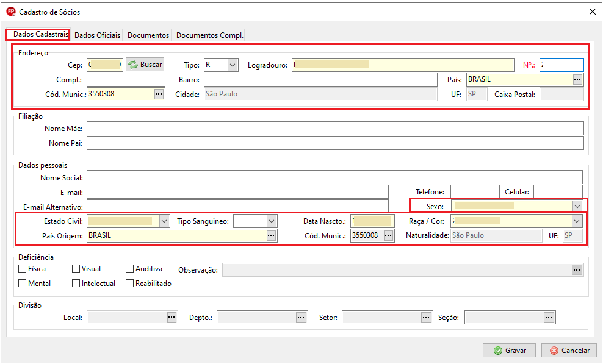Click the Buscar button next to Cep
Viewport: 603px width, 364px height.
click(x=145, y=65)
